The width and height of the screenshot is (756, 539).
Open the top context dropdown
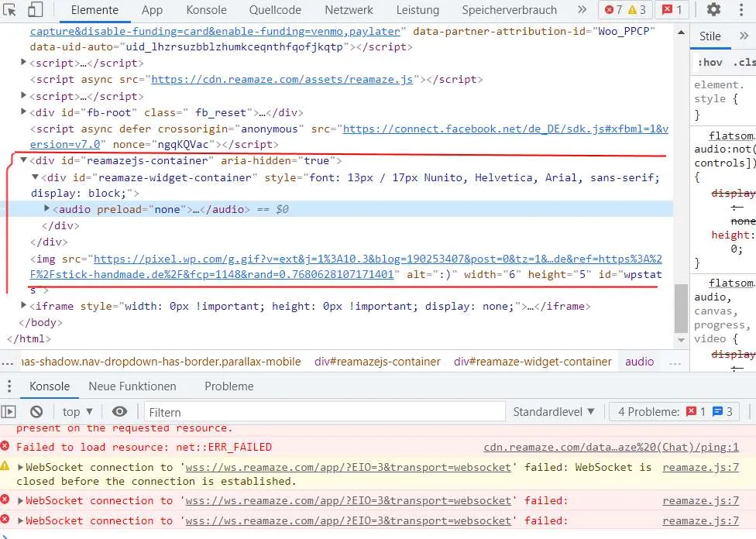click(x=77, y=412)
